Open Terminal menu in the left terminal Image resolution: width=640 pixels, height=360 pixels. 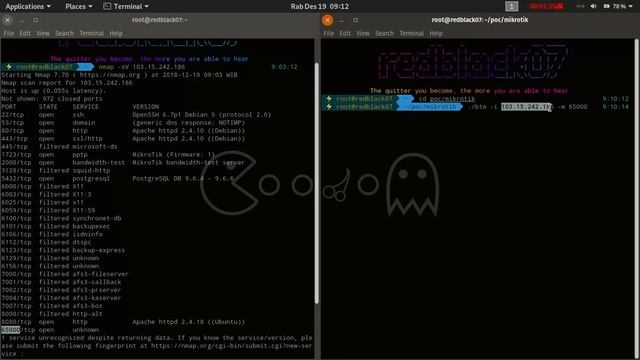[x=91, y=33]
